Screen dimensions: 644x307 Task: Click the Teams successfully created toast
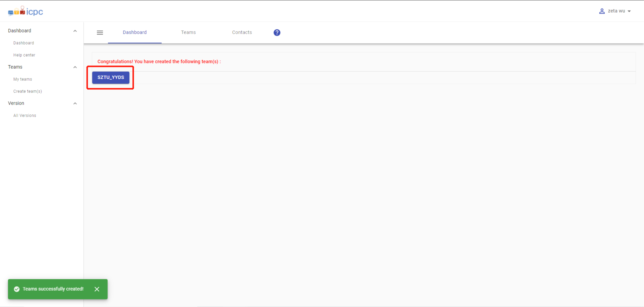pyautogui.click(x=53, y=289)
